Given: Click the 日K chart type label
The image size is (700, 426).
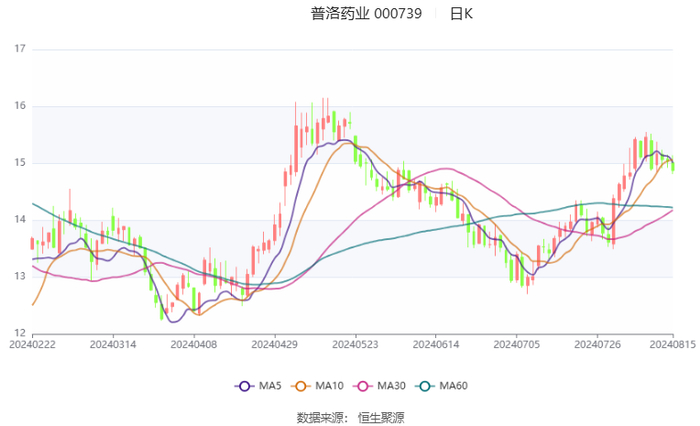Looking at the screenshot, I should (461, 14).
